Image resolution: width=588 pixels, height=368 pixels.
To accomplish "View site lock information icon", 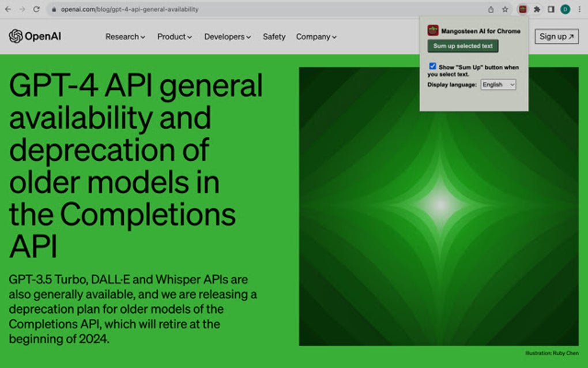I will pos(54,9).
